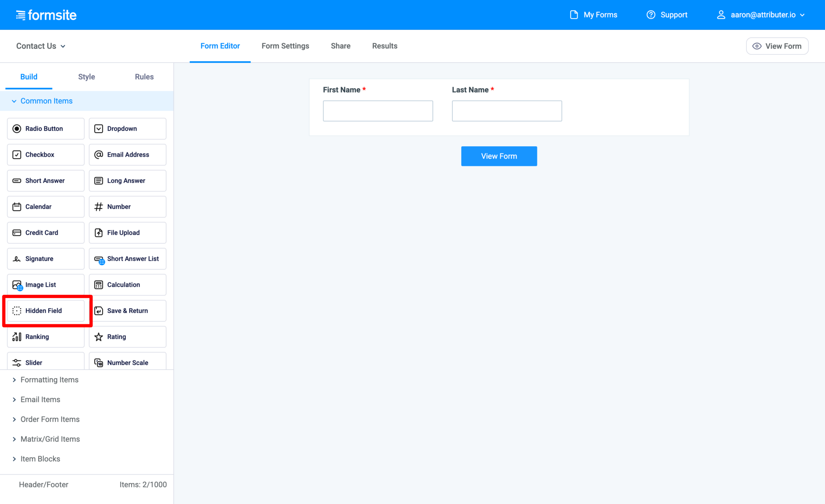This screenshot has width=825, height=504.
Task: Collapse the Common Items section
Action: pyautogui.click(x=46, y=101)
